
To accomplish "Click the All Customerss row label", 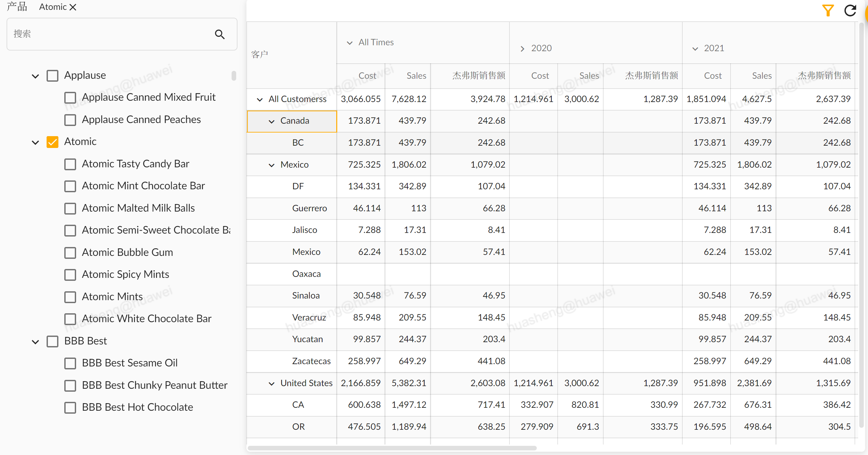I will (x=297, y=99).
